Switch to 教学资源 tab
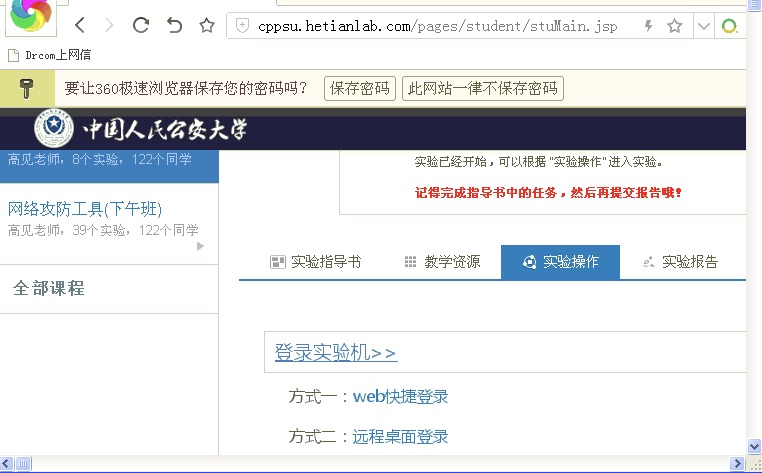Image resolution: width=762 pixels, height=473 pixels. click(x=442, y=262)
